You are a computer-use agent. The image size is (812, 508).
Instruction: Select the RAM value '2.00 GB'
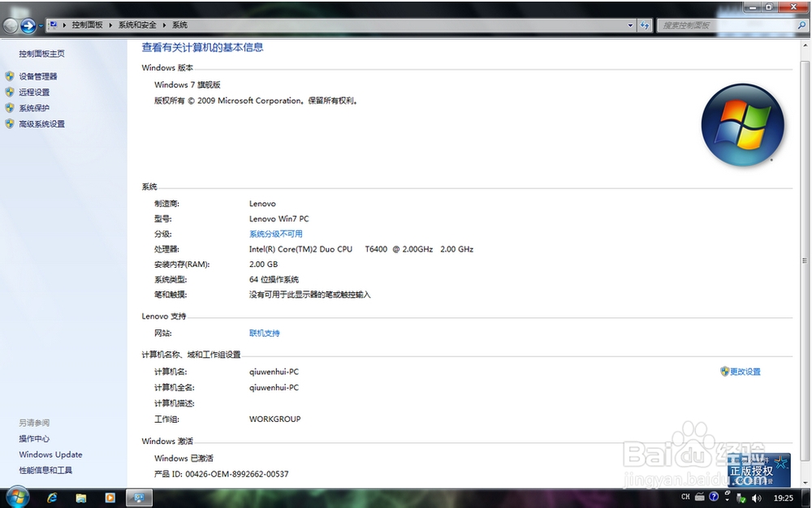click(x=264, y=265)
